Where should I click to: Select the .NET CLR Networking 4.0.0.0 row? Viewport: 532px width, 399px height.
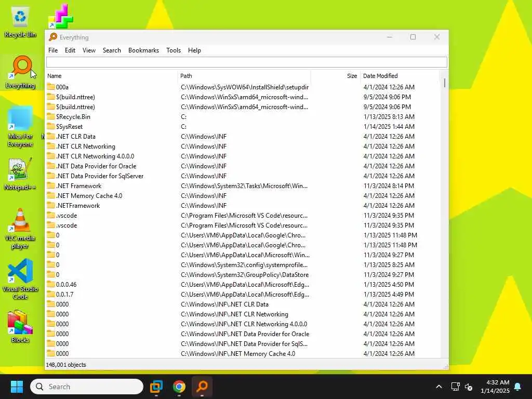point(243,156)
